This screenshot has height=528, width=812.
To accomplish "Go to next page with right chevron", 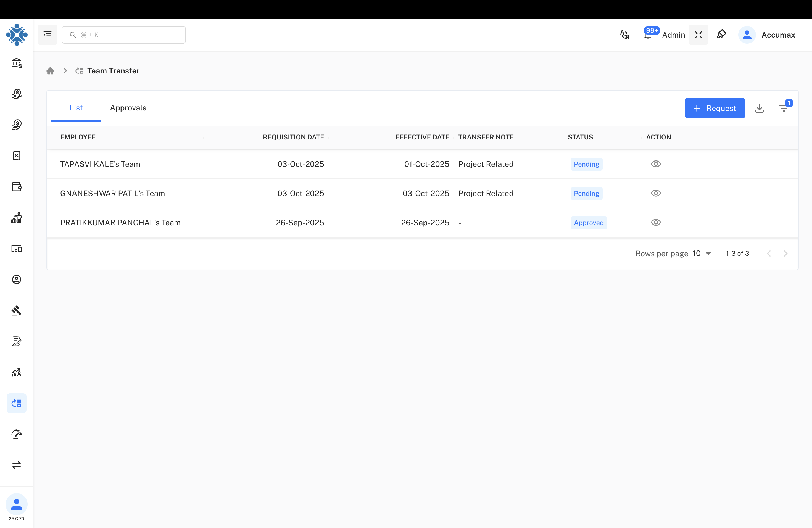I will tap(786, 254).
